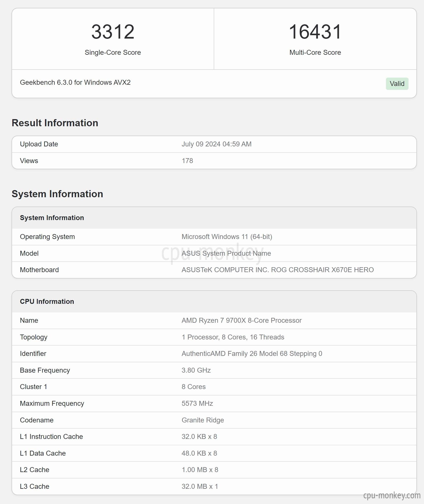Click the Topology row value
The height and width of the screenshot is (504, 424).
233,337
